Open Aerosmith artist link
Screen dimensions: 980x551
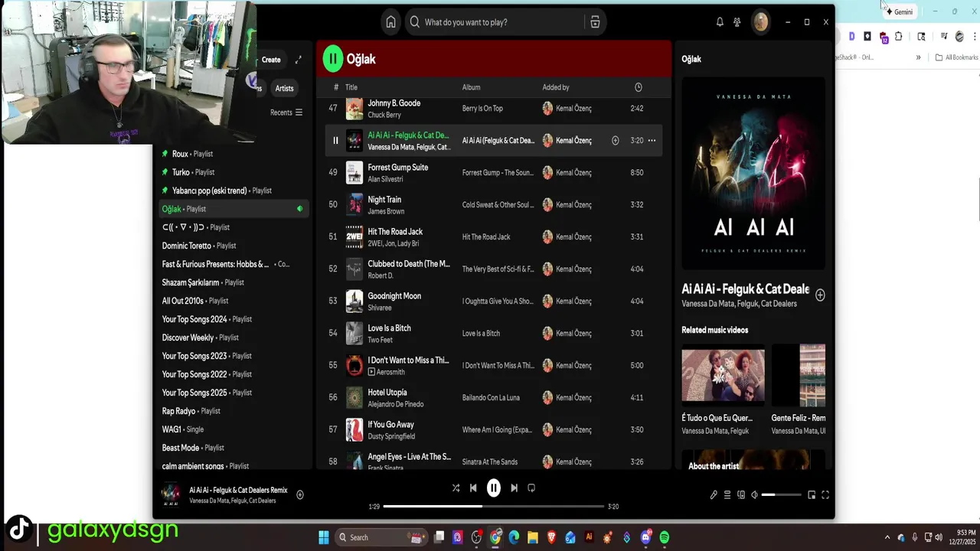(390, 372)
